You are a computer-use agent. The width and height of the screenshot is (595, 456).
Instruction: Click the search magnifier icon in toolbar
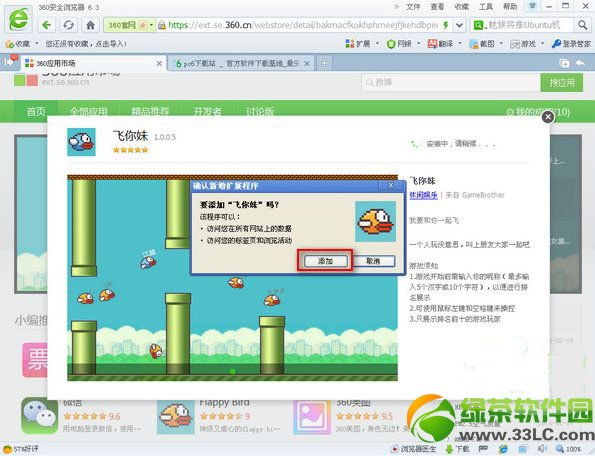[582, 25]
